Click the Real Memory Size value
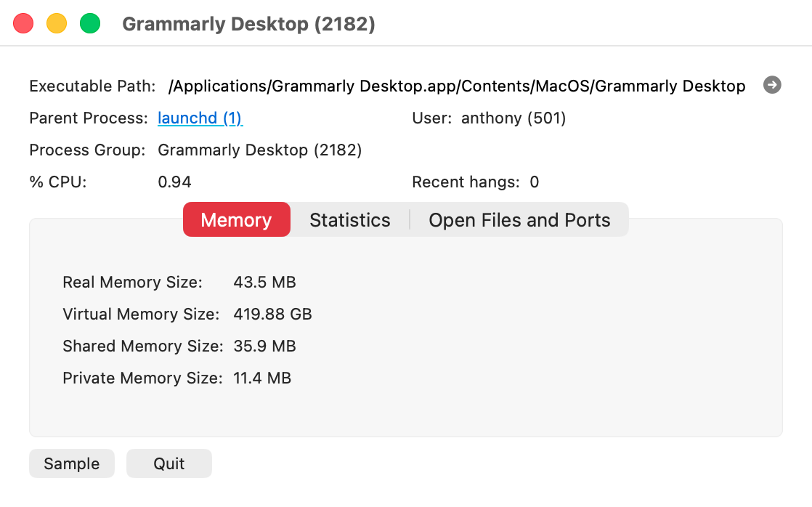 point(266,282)
